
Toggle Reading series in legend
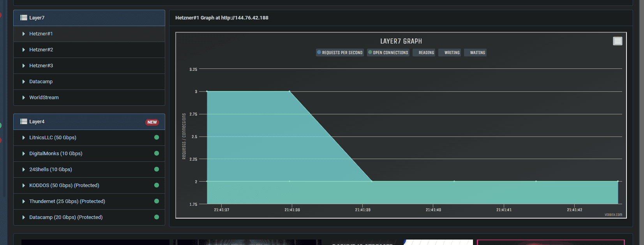coord(424,52)
